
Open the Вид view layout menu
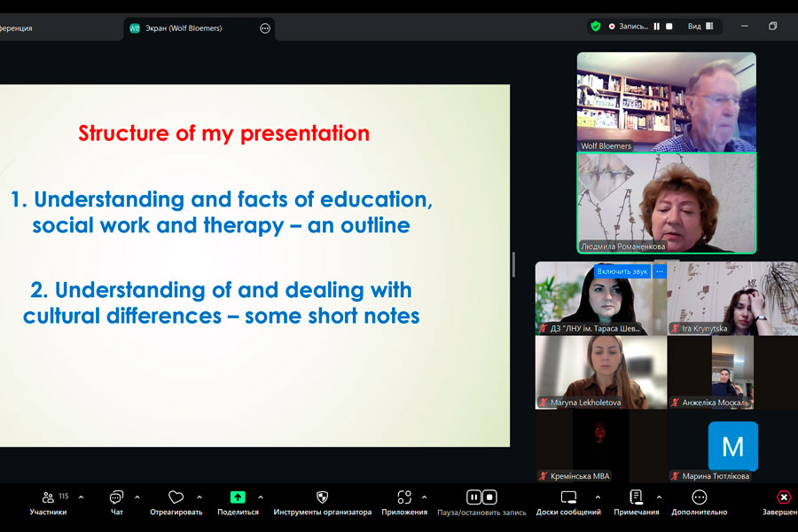click(700, 27)
